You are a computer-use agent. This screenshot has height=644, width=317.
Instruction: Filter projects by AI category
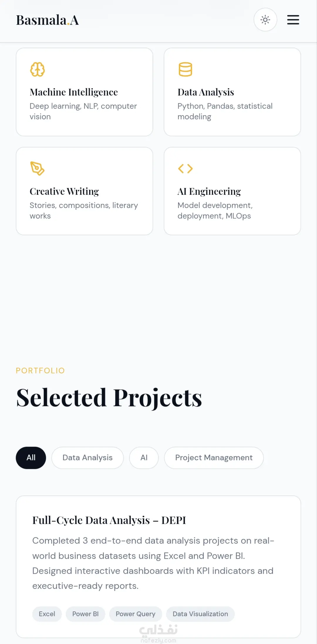click(x=144, y=458)
